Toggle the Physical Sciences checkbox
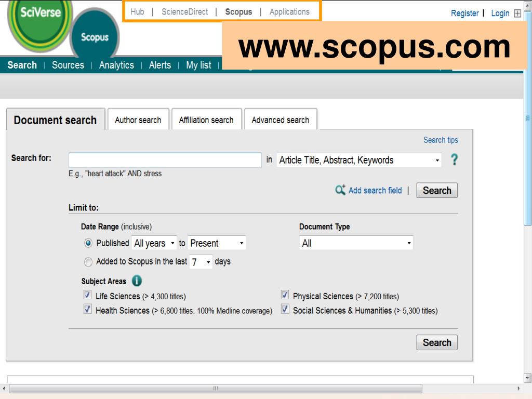 (x=285, y=295)
